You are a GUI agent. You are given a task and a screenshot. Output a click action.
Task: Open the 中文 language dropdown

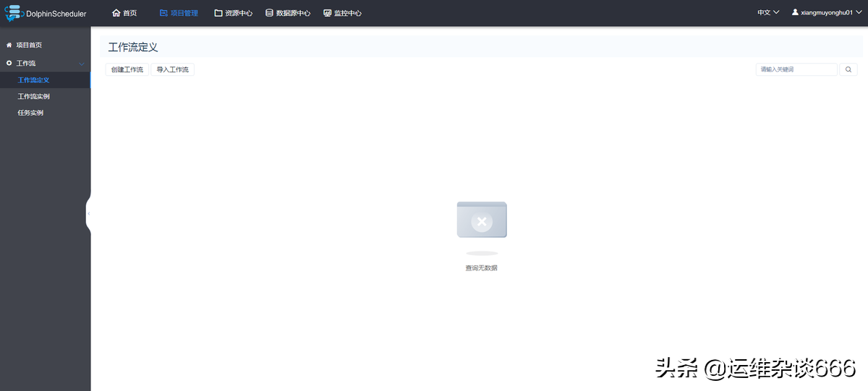[x=767, y=13]
